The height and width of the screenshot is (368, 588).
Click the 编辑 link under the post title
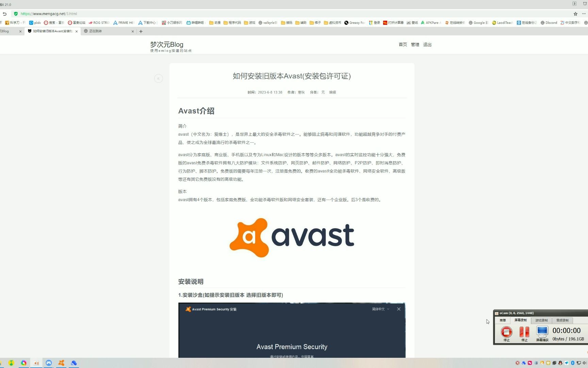[x=332, y=92]
